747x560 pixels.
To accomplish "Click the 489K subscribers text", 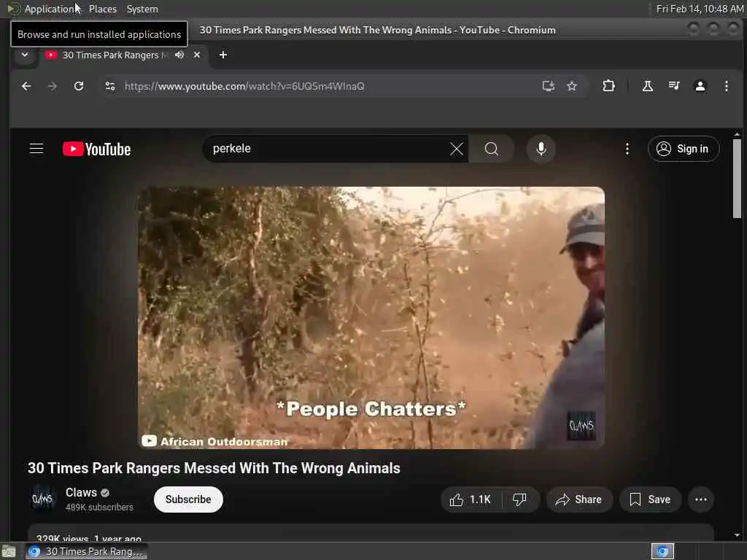I will 99,507.
